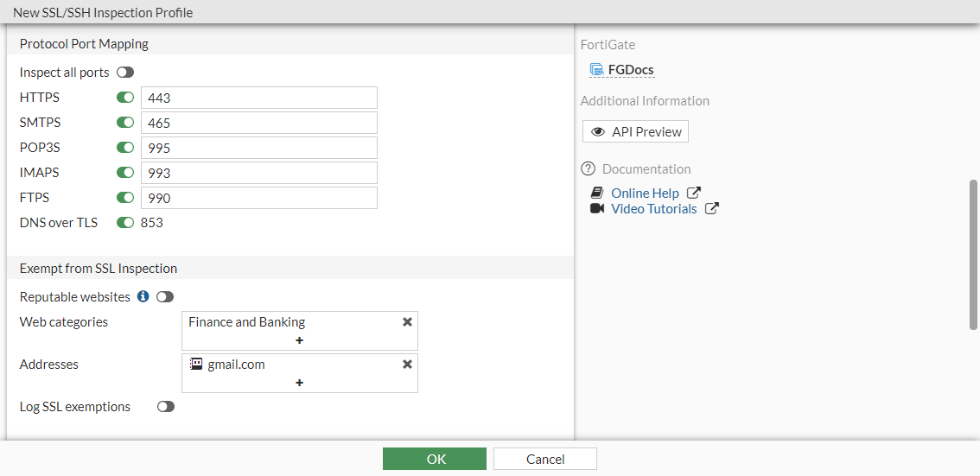The image size is (980, 476).
Task: Turn off DNS over TLS toggle
Action: tap(125, 223)
